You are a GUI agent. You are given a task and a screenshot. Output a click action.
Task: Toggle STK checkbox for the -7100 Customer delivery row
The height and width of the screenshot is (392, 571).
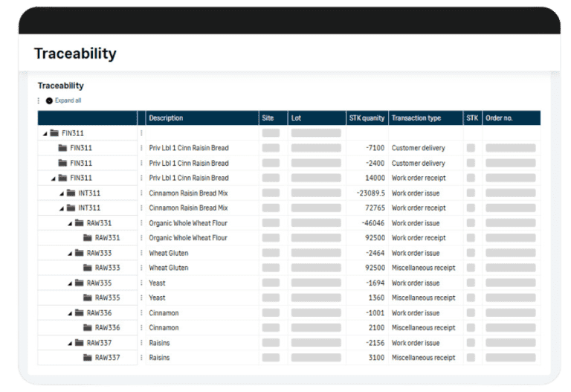click(x=471, y=148)
